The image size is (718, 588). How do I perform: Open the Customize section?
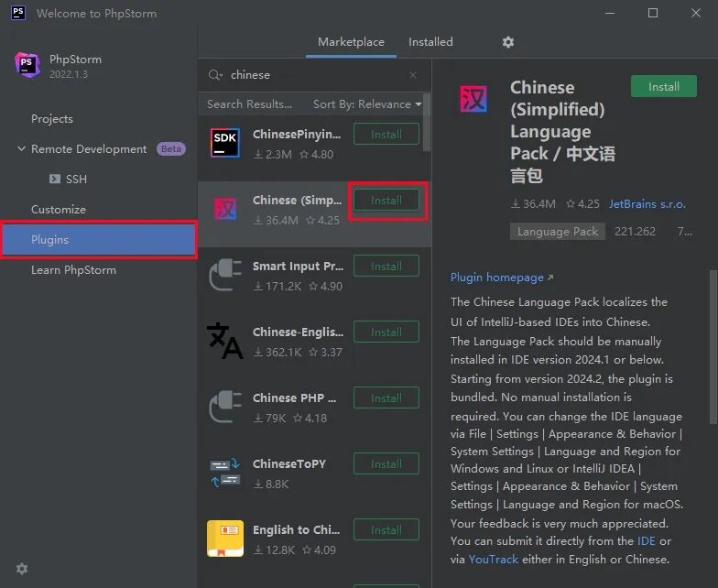click(59, 209)
